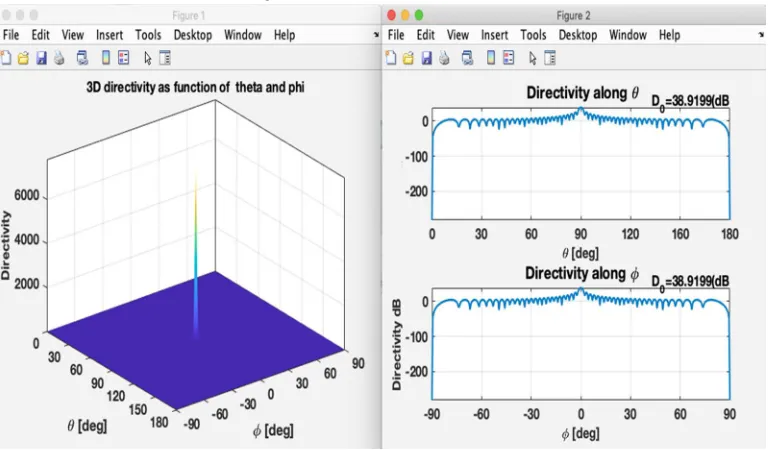Open Tools menu in Figure 2 window
The width and height of the screenshot is (780, 450).
click(533, 35)
